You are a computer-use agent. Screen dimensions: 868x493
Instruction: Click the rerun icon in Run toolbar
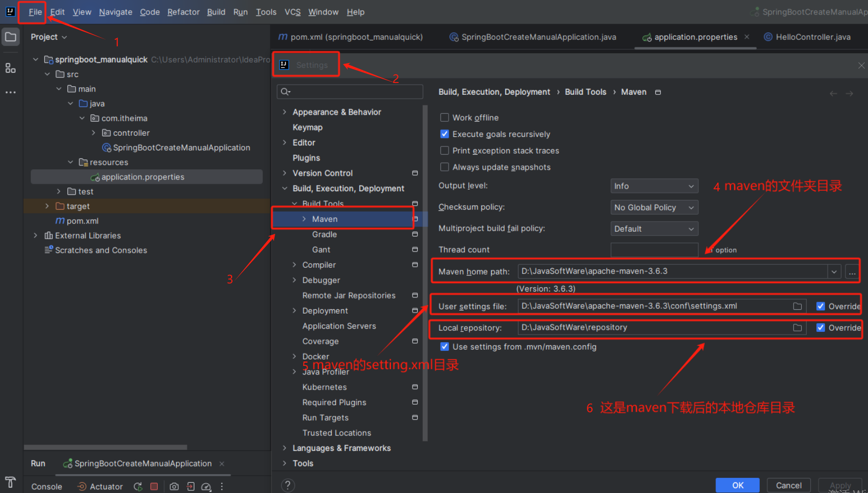(x=138, y=487)
